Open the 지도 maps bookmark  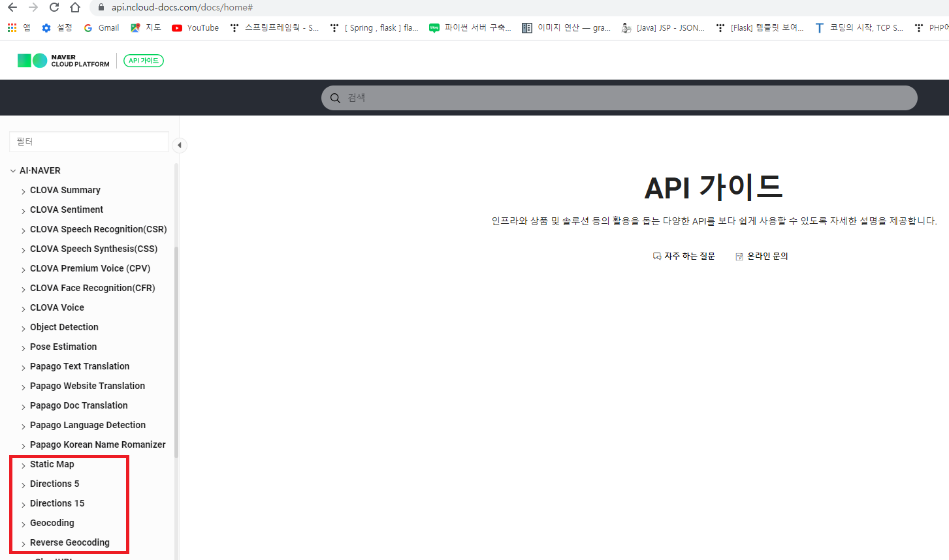pos(146,28)
